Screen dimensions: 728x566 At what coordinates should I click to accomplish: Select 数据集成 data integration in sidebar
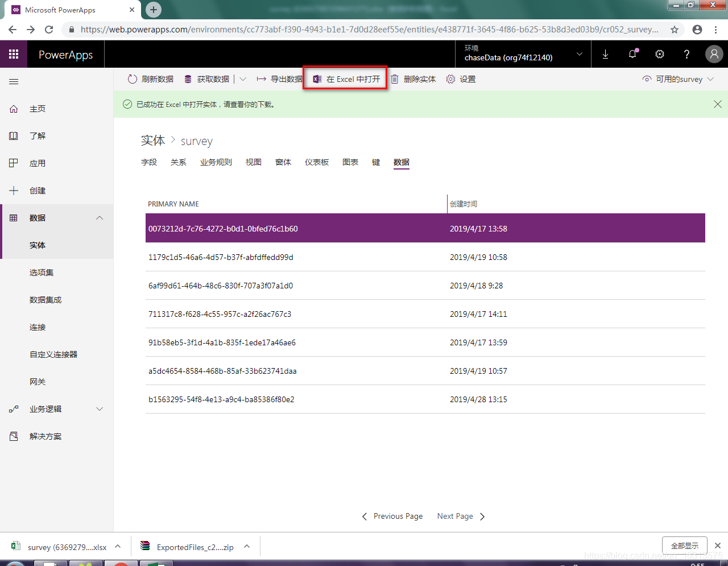45,300
